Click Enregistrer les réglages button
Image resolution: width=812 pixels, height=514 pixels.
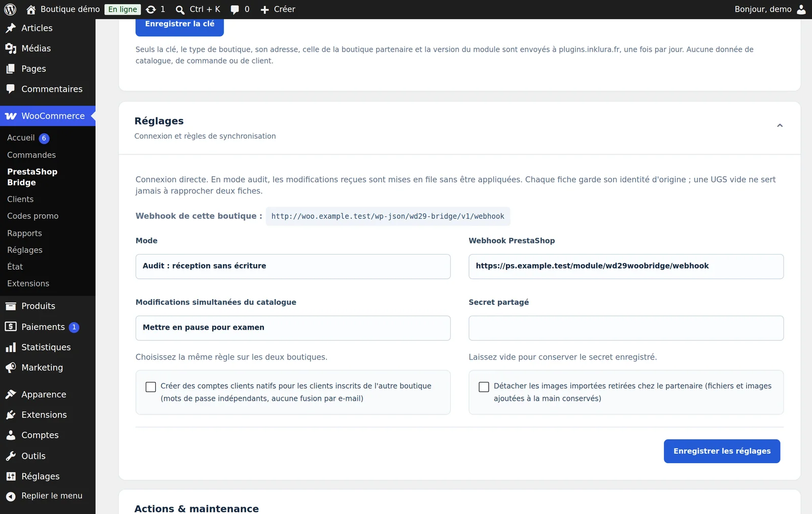click(722, 451)
